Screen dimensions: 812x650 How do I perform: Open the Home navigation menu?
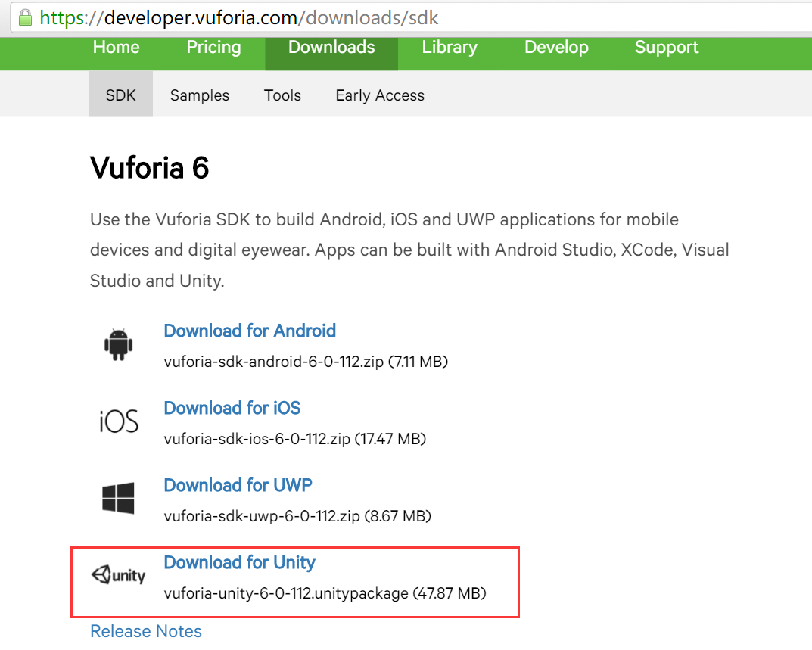pos(116,47)
